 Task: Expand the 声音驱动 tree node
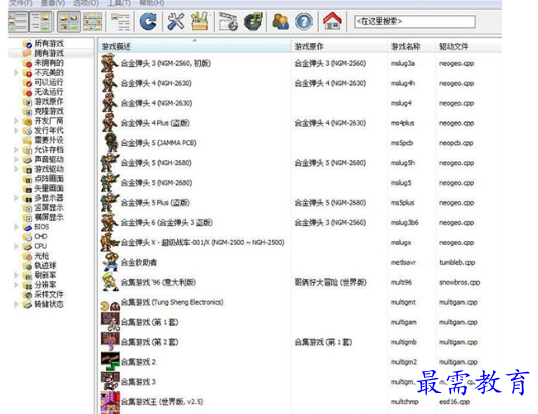click(16, 159)
